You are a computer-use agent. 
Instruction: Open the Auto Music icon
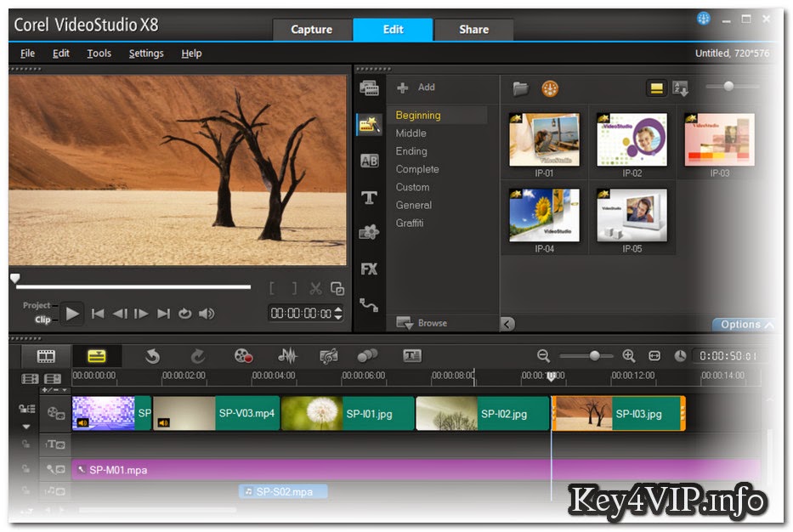(x=329, y=356)
